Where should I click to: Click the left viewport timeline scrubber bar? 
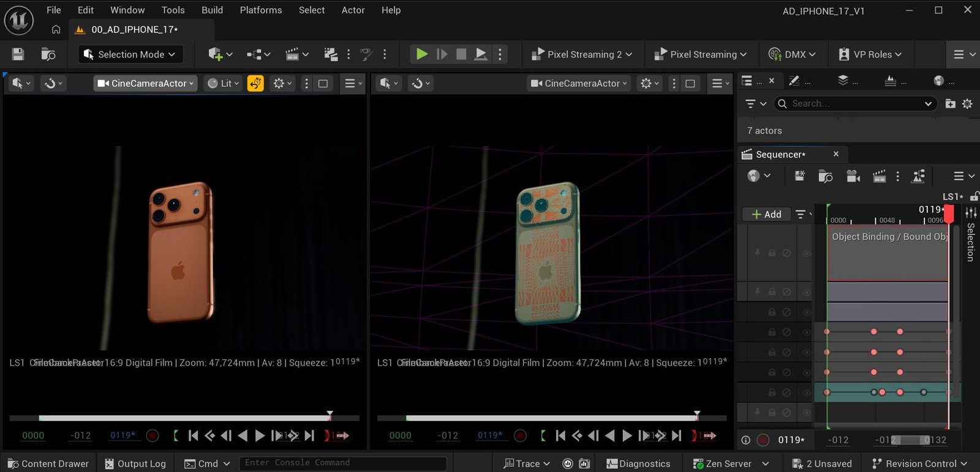click(184, 418)
